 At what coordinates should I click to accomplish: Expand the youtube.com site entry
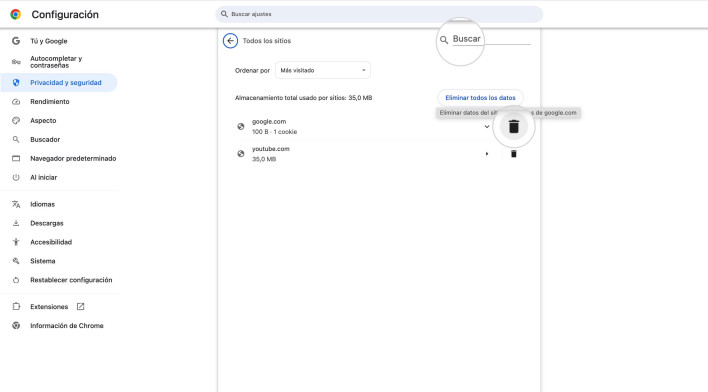click(487, 154)
